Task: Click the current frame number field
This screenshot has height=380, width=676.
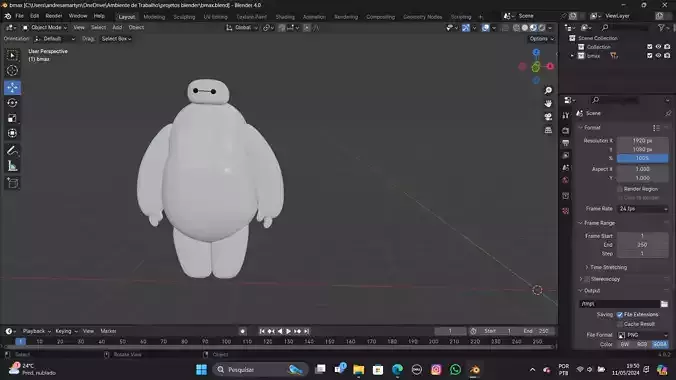Action: click(x=450, y=331)
